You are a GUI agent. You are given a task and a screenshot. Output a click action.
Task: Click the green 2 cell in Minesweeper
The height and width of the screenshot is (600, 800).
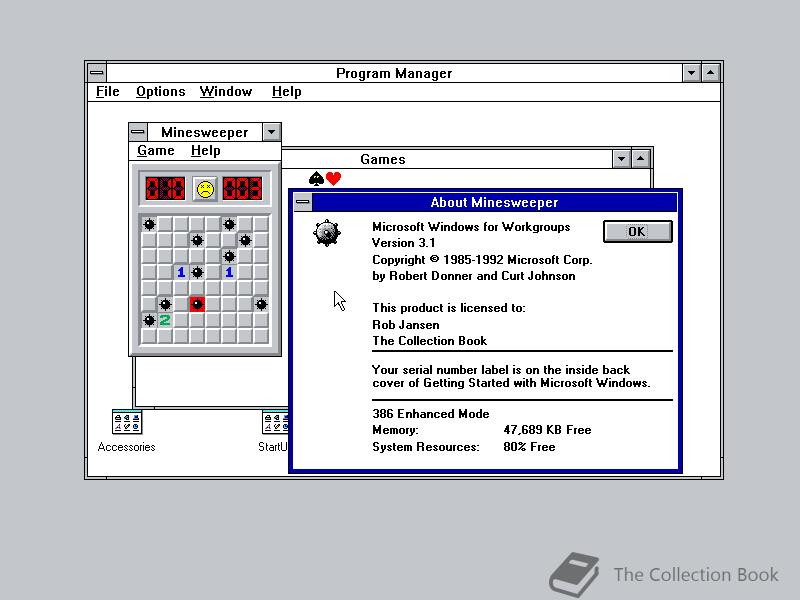(165, 320)
